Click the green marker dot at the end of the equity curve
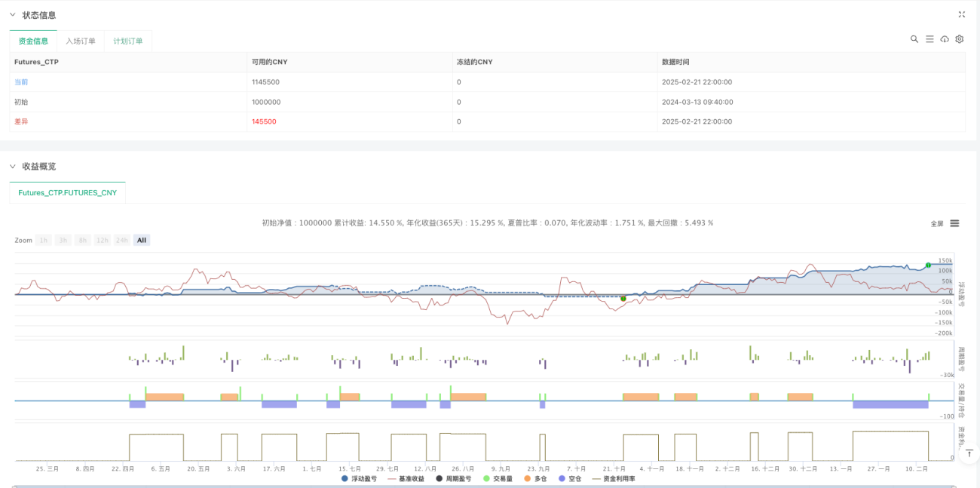 929,265
